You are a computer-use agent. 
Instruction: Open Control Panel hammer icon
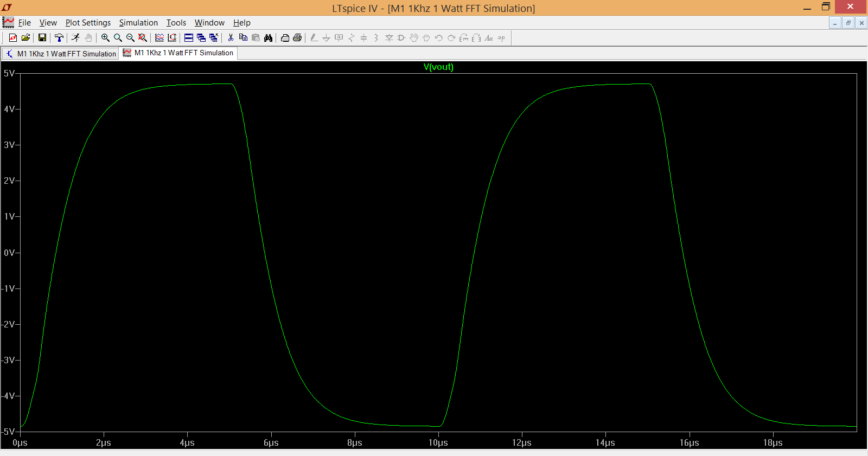coord(59,38)
